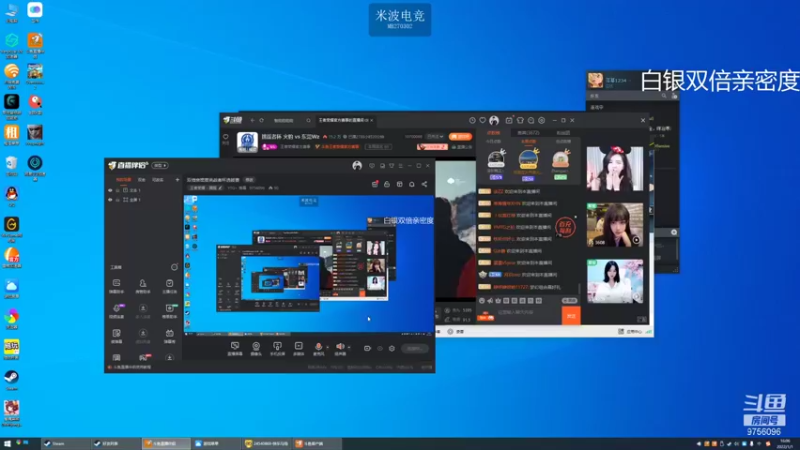Expand the microphone dropdown arrow
This screenshot has height=450, width=800.
328,347
